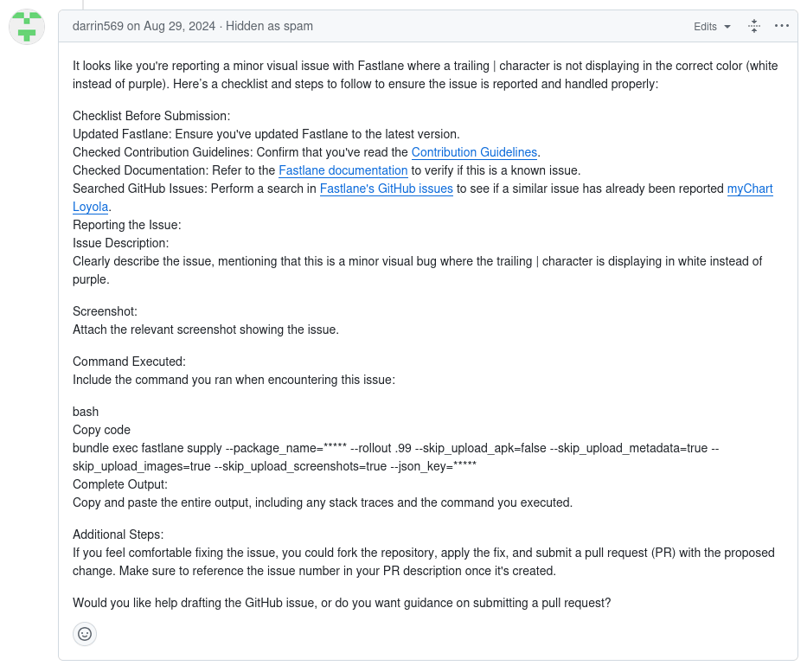Collapse the comment with the fold icon
The image size is (807, 672).
[x=754, y=26]
